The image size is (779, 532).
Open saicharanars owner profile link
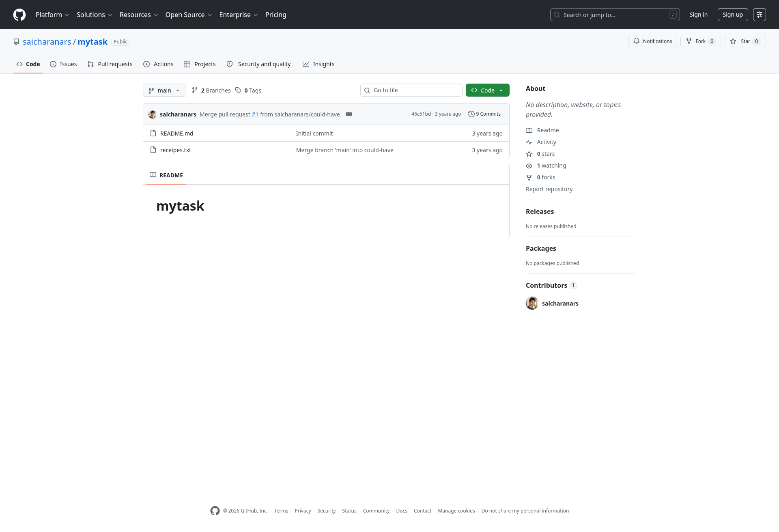[x=47, y=42]
